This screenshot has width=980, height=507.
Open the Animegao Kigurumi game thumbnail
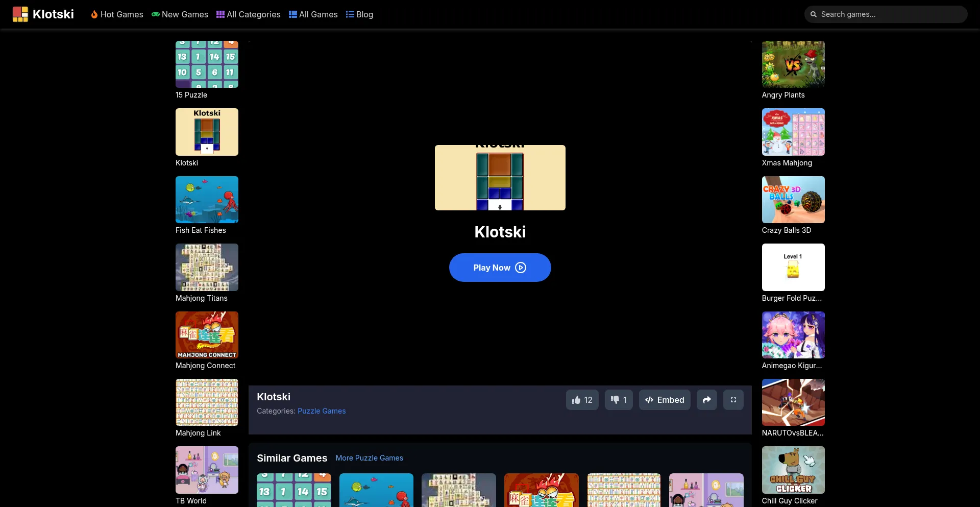793,335
